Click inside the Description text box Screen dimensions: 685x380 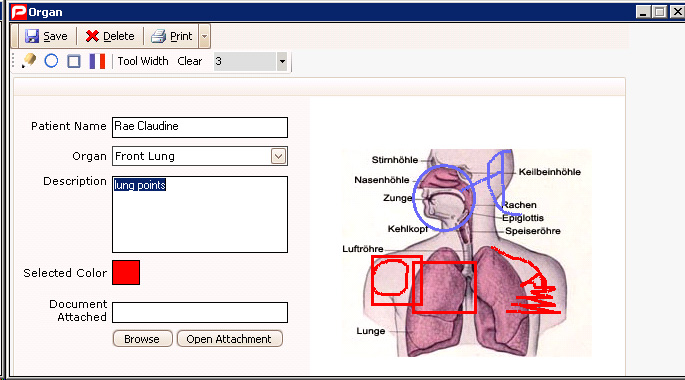[200, 214]
